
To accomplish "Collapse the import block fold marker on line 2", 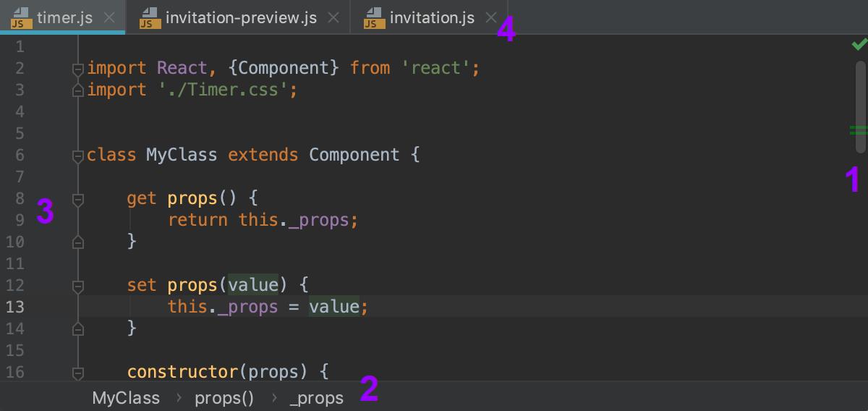I will tap(78, 69).
